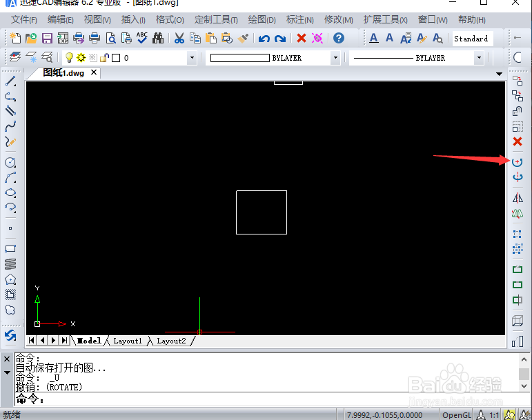Choose the Multiline tool

tap(10, 111)
